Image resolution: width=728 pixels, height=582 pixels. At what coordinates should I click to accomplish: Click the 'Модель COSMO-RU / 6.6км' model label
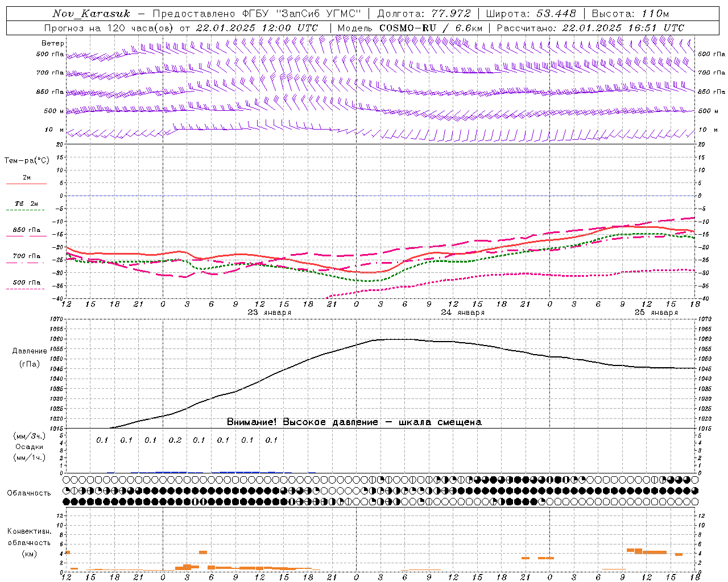[410, 28]
